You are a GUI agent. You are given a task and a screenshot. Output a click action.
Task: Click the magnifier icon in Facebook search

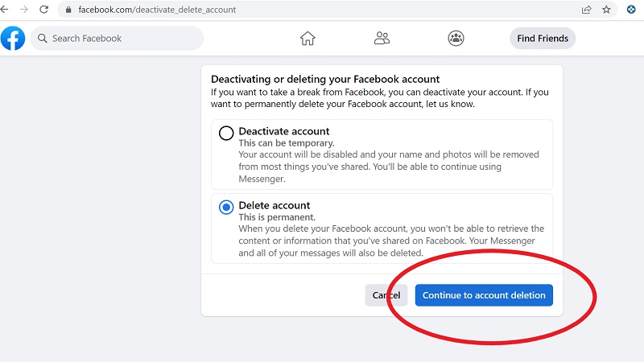pyautogui.click(x=41, y=39)
